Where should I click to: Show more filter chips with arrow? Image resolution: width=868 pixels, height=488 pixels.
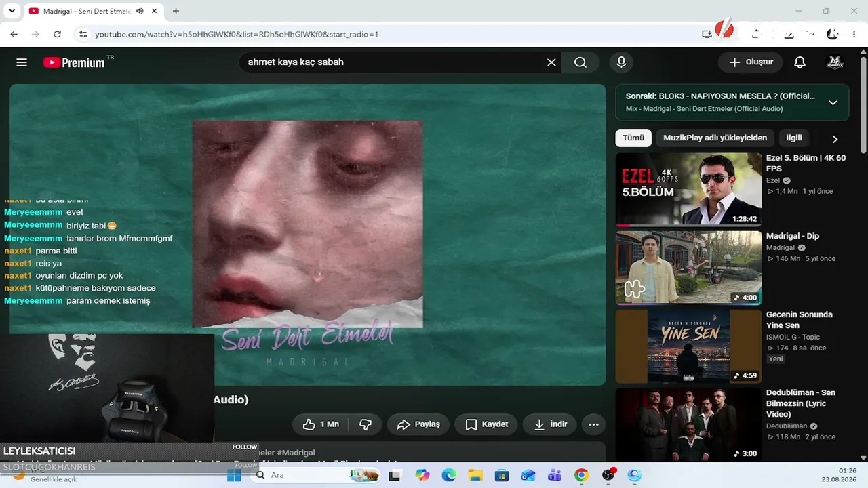(835, 139)
